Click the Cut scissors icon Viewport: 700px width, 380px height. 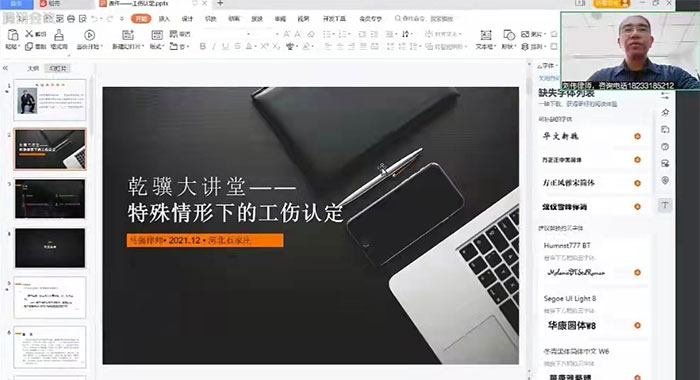pos(29,34)
